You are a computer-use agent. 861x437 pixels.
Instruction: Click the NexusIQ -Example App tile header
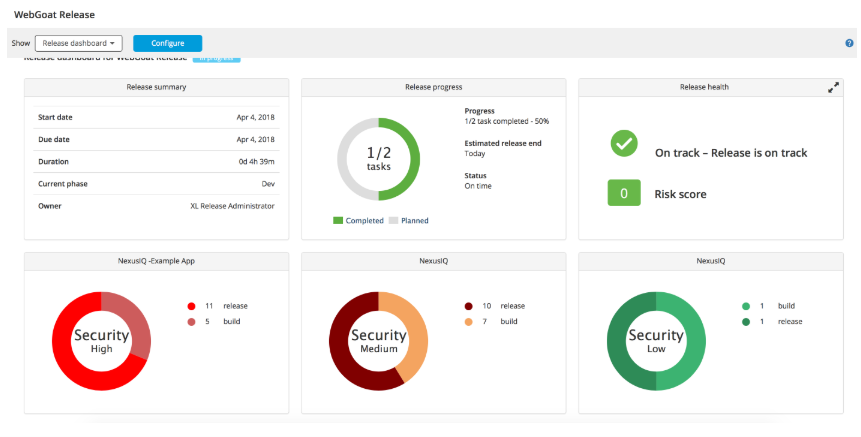tap(156, 260)
